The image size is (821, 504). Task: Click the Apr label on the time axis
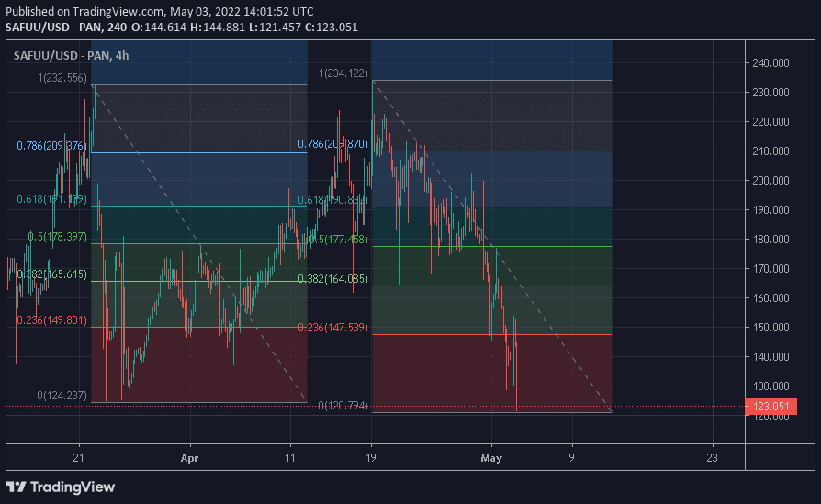click(189, 456)
